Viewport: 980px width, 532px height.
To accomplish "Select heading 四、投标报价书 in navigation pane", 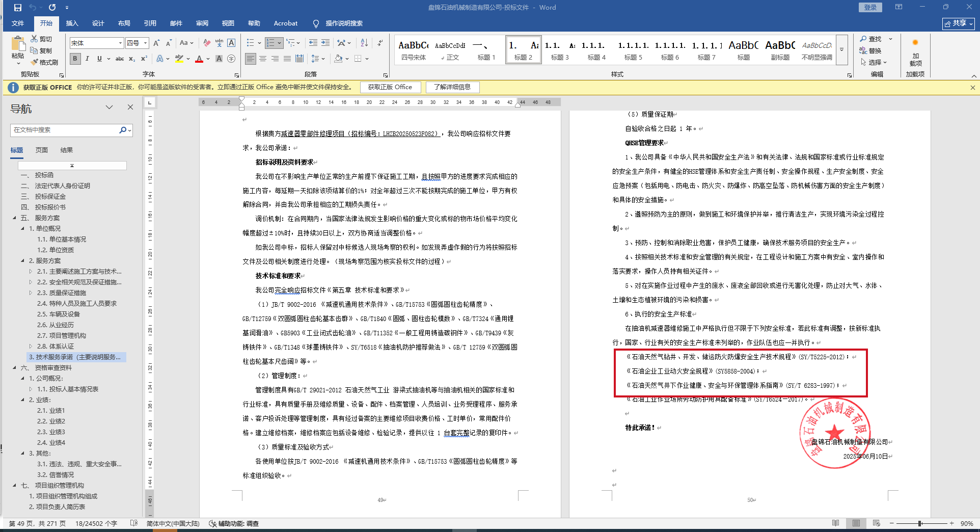I will tap(43, 207).
